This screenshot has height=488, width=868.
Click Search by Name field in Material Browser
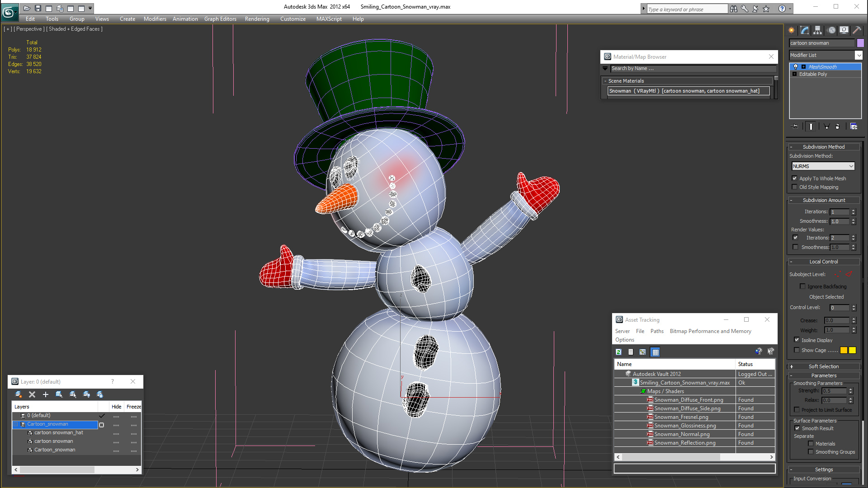[693, 69]
